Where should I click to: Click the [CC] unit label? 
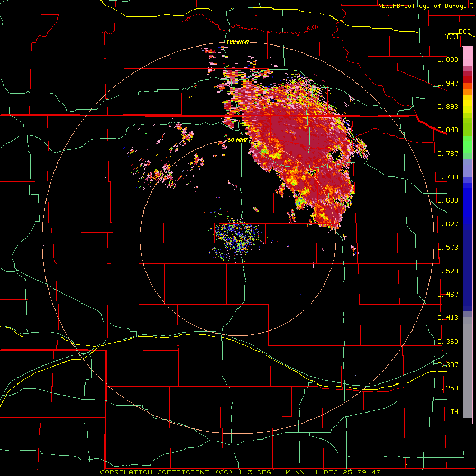(452, 36)
